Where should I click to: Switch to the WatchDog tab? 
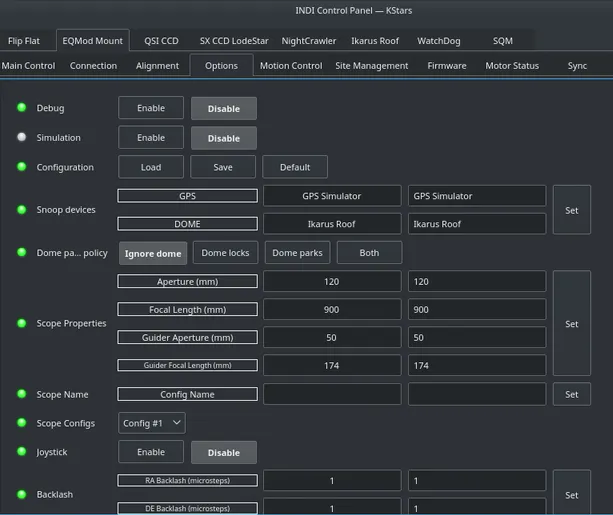pyautogui.click(x=439, y=41)
